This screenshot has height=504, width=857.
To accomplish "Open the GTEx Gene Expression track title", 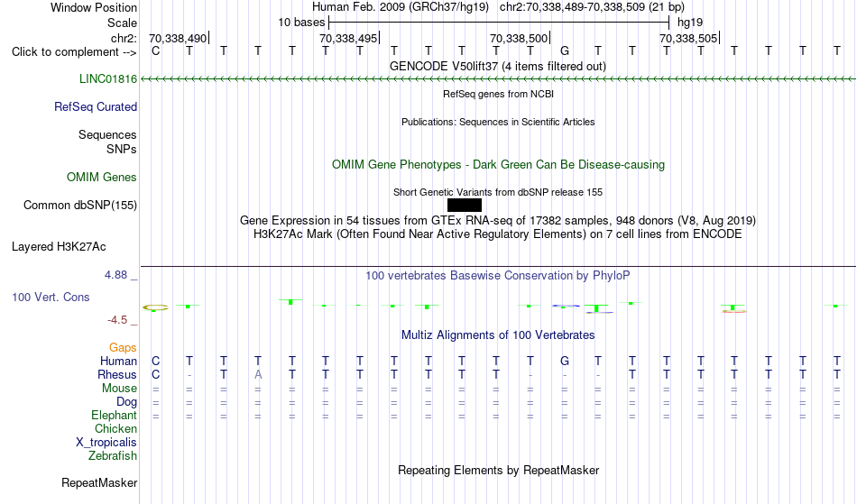I will [498, 220].
